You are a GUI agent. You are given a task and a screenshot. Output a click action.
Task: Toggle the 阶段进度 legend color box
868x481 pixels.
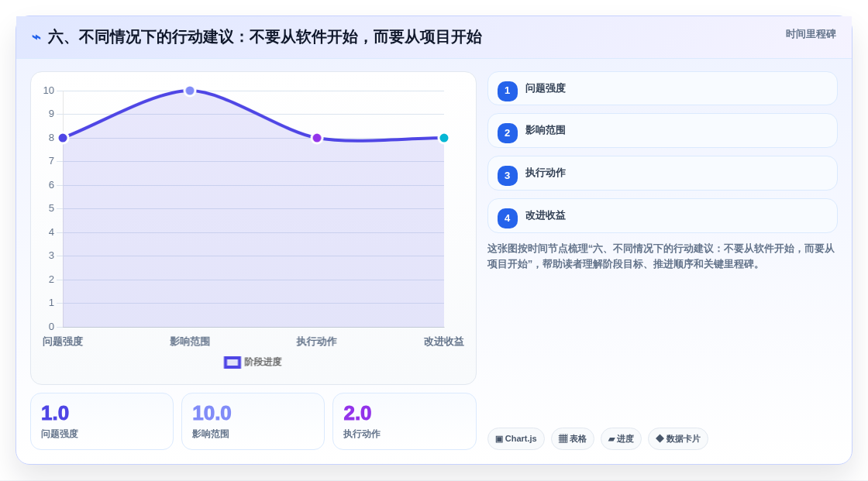232,362
